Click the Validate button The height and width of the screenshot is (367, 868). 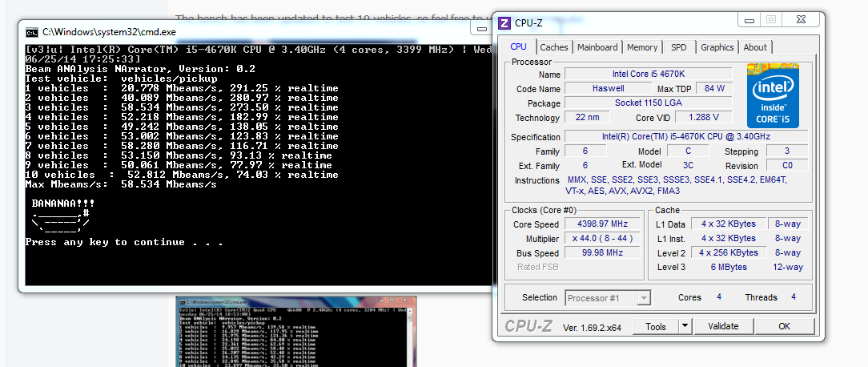(x=723, y=326)
